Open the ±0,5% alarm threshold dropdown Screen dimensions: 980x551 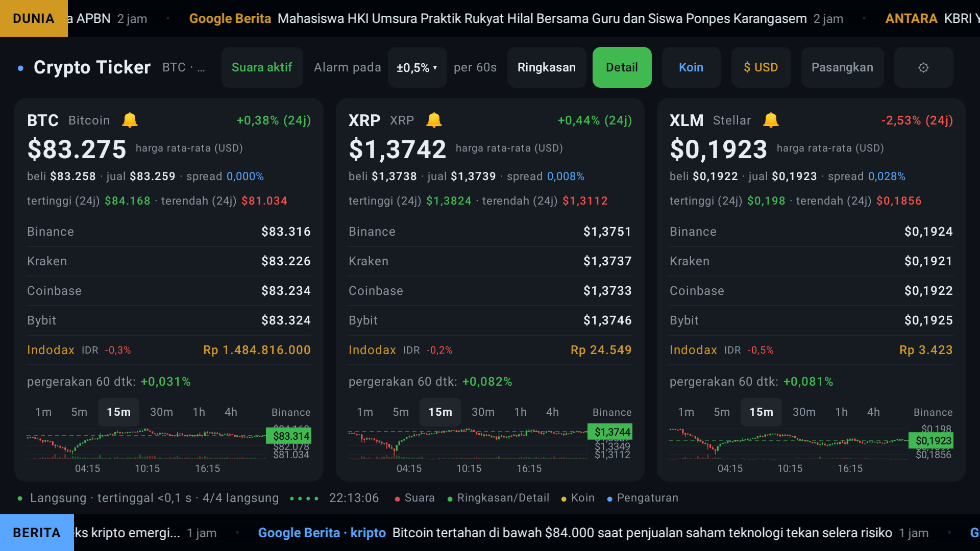click(417, 67)
